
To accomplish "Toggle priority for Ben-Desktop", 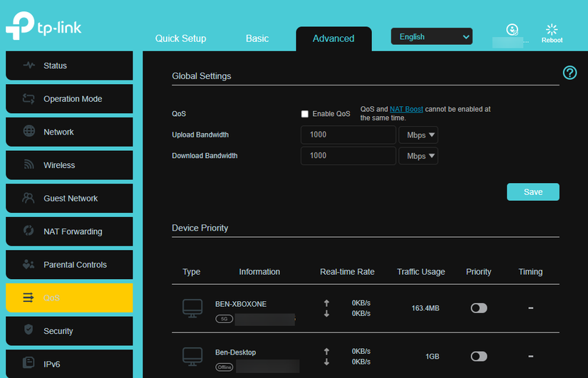I will 479,356.
